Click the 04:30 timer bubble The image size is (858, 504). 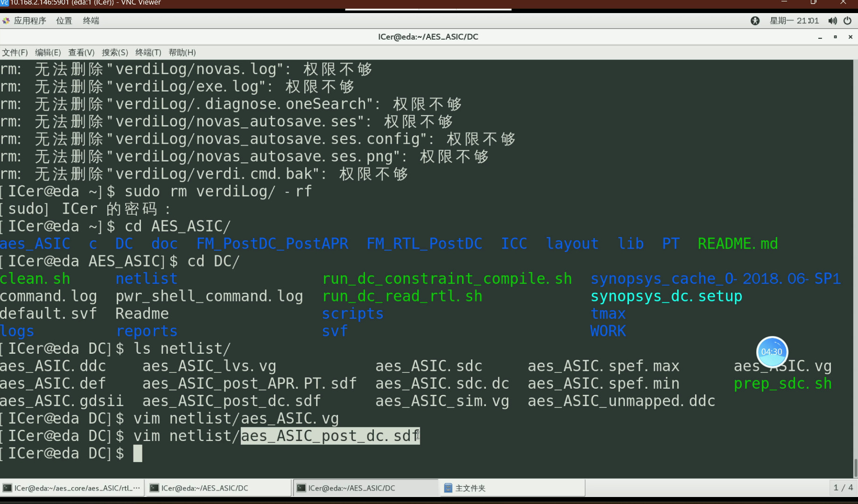tap(772, 352)
